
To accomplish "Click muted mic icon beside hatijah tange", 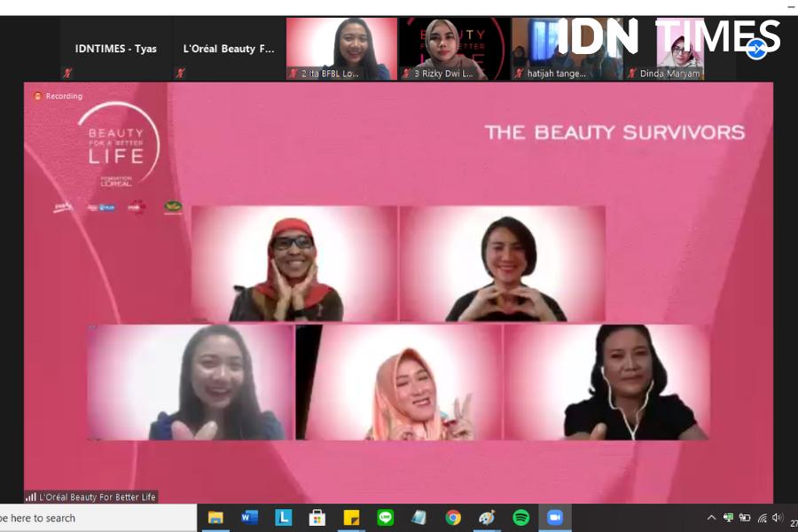I will [x=519, y=74].
